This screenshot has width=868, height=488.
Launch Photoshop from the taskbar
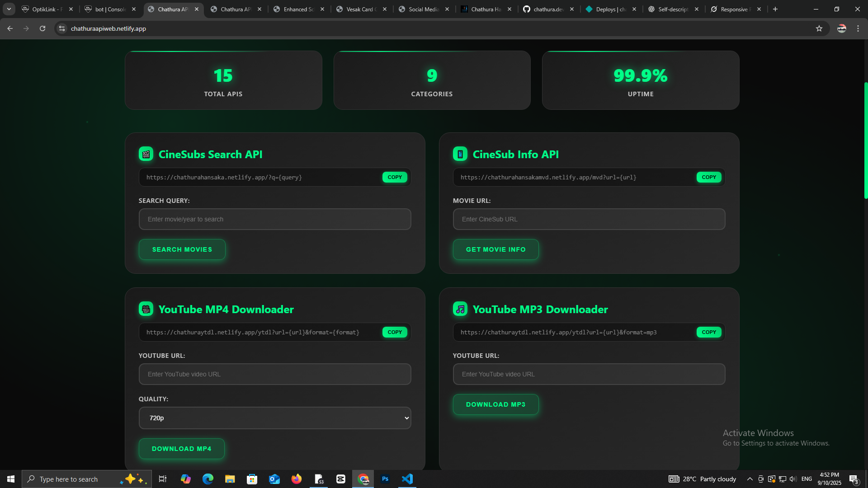tap(386, 479)
